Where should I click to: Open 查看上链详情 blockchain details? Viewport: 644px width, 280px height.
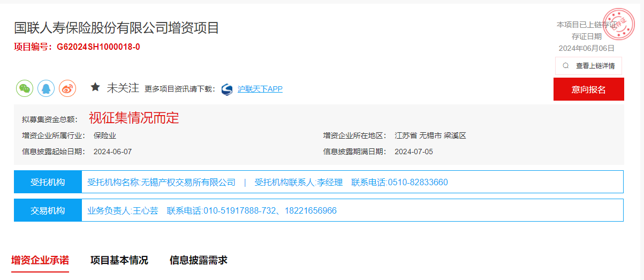tap(595, 66)
